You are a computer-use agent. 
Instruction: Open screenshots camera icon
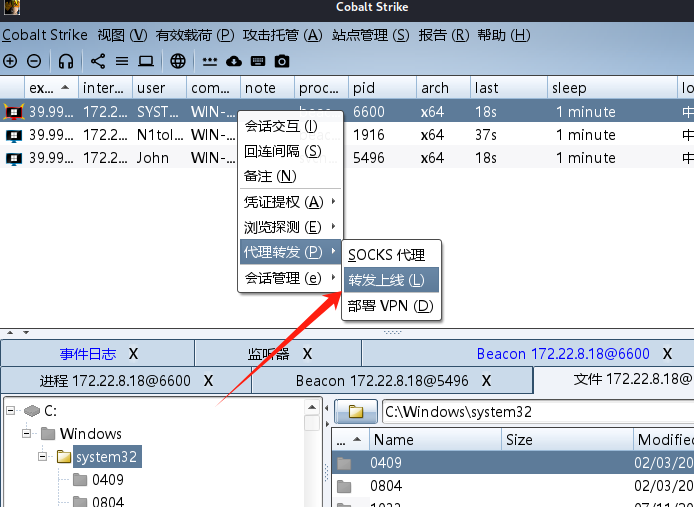coord(282,61)
